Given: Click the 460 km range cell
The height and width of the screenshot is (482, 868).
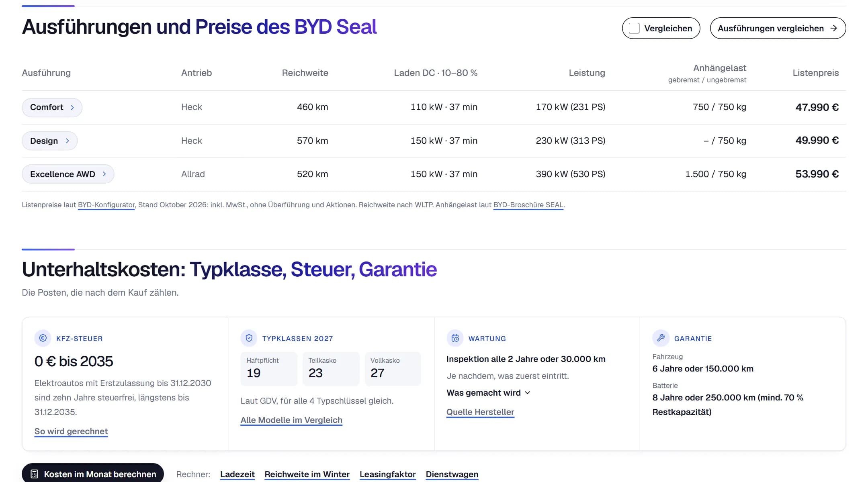Looking at the screenshot, I should coord(312,107).
